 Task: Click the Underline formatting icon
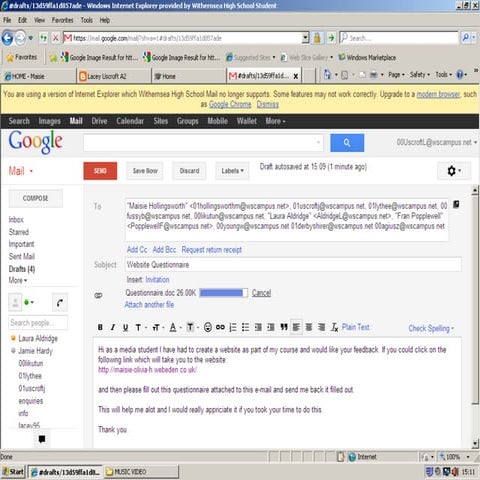point(126,327)
